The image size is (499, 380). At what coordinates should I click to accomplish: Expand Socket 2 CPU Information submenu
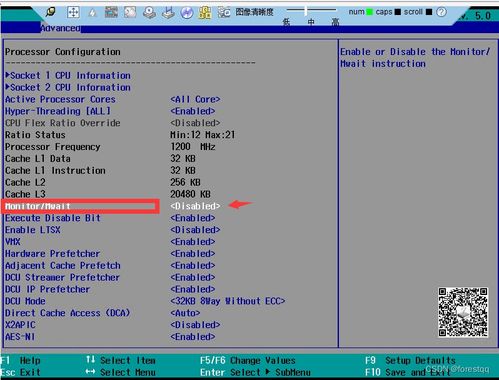68,88
